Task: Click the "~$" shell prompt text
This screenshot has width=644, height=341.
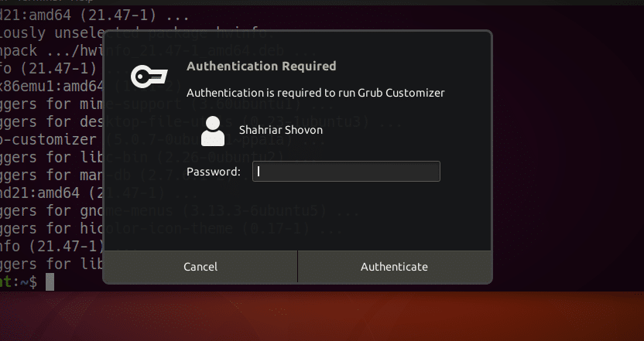Action: pos(28,282)
